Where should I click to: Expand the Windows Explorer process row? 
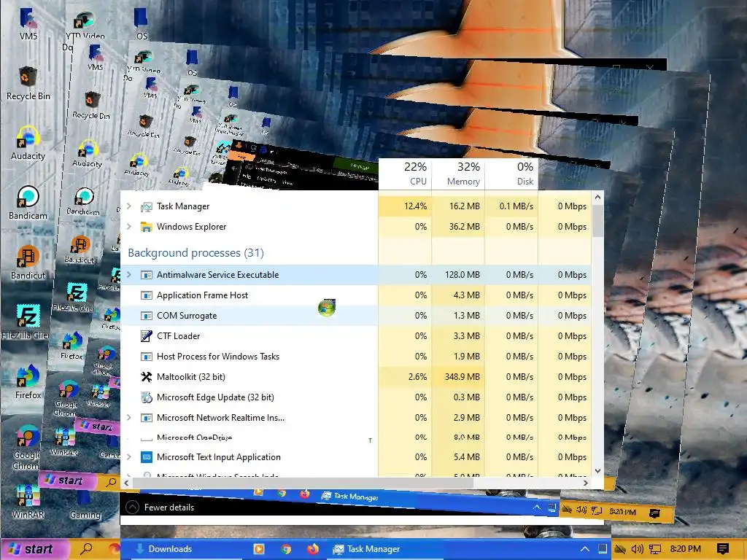click(129, 227)
